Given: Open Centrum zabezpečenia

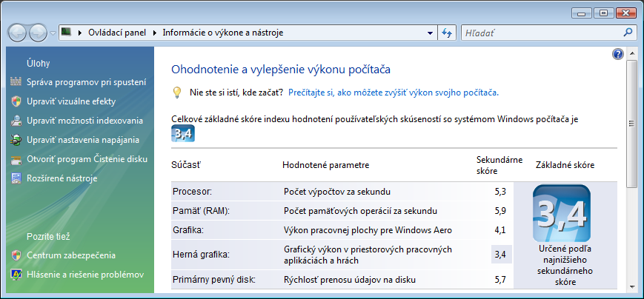Looking at the screenshot, I should coord(71,255).
